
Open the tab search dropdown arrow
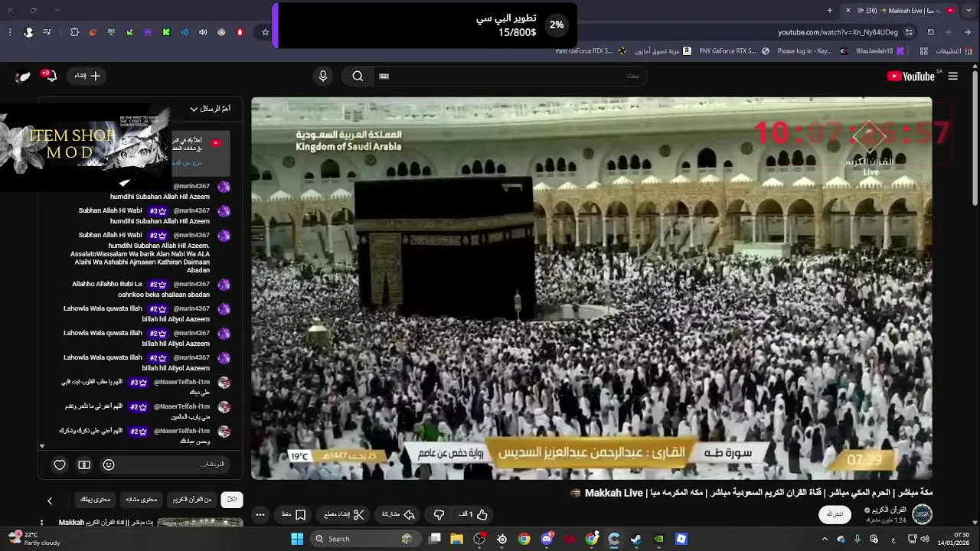click(x=969, y=10)
